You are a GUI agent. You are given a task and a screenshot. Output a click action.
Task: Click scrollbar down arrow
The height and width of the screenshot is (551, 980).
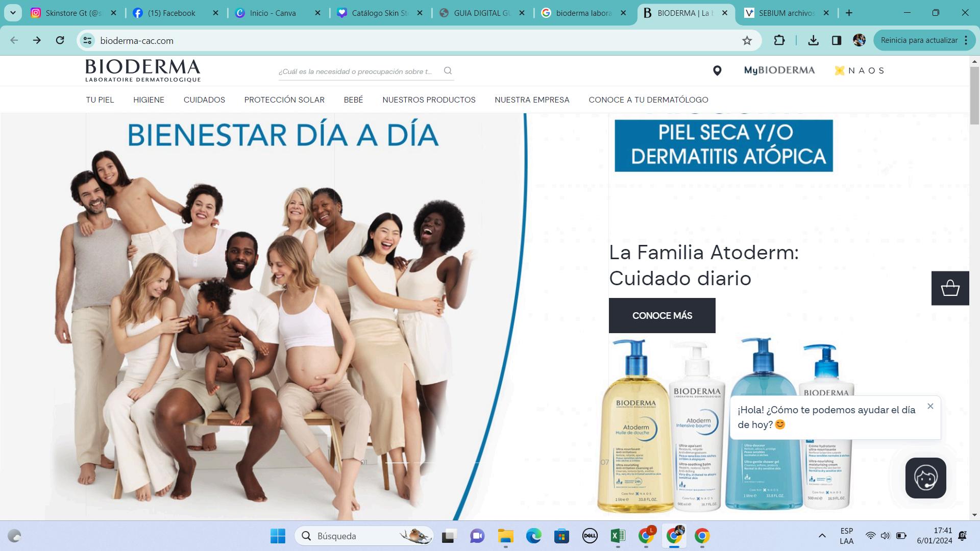click(x=974, y=515)
